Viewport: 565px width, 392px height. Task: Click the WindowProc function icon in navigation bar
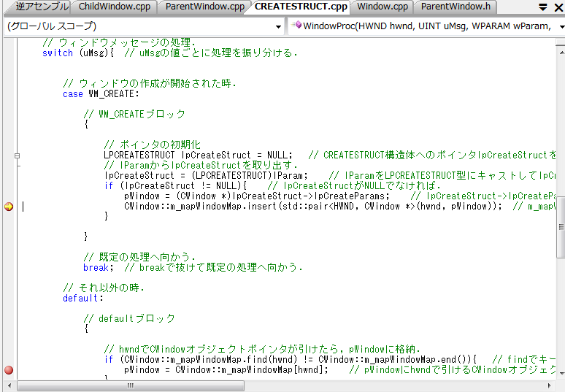[x=296, y=26]
